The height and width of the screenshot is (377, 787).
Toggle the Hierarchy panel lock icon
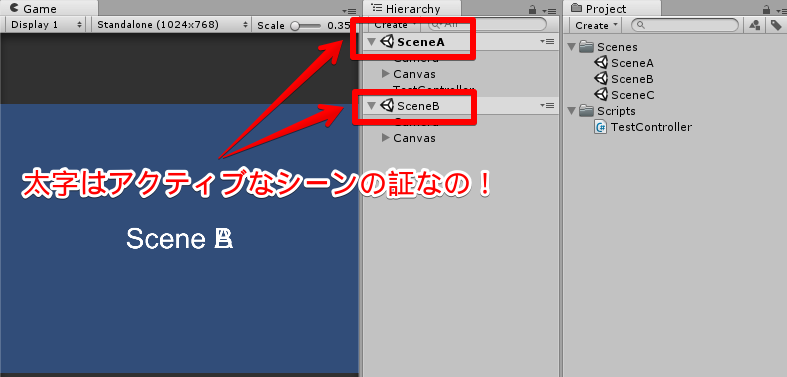coord(533,10)
